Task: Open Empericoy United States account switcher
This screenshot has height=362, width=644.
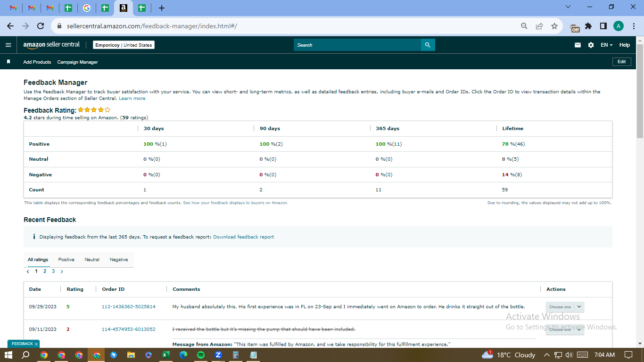Action: pyautogui.click(x=124, y=45)
